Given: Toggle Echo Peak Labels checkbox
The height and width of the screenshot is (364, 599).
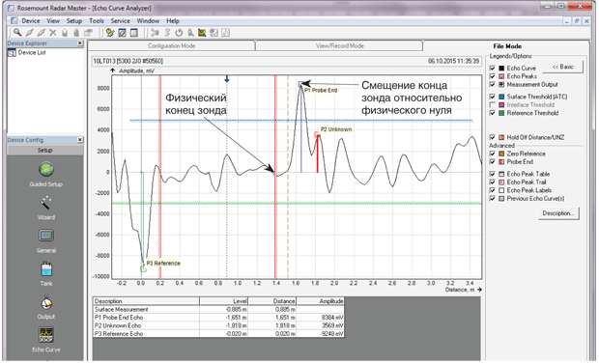Looking at the screenshot, I should point(493,190).
